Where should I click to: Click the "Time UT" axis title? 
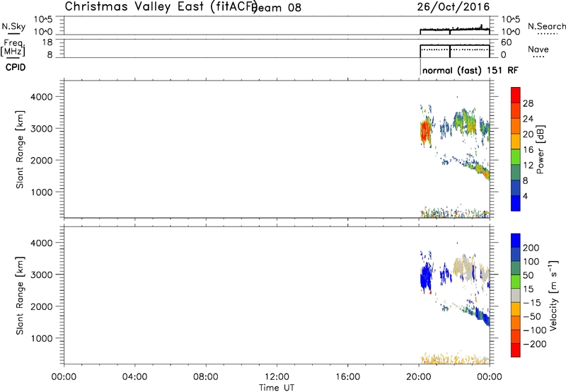(x=277, y=388)
